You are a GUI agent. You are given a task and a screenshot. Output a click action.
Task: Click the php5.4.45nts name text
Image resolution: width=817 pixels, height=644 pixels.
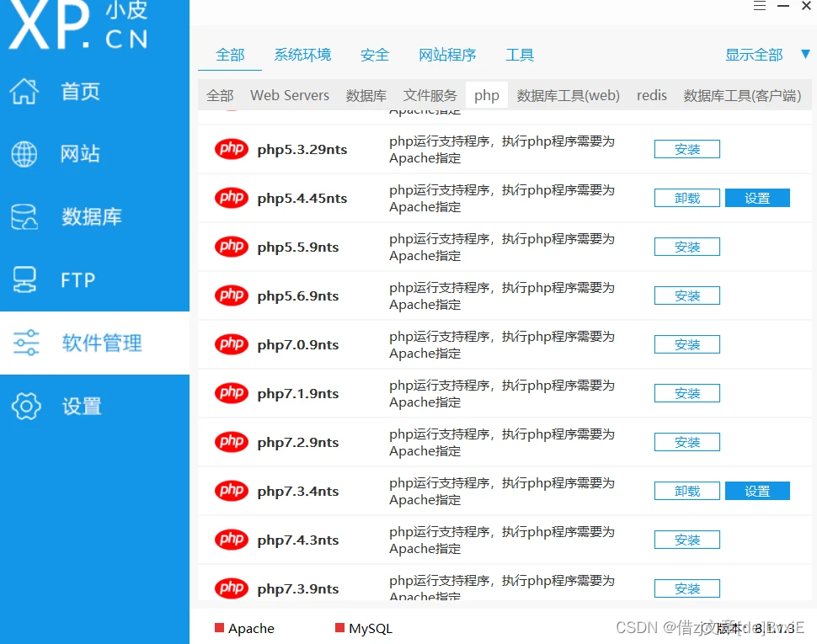point(302,199)
